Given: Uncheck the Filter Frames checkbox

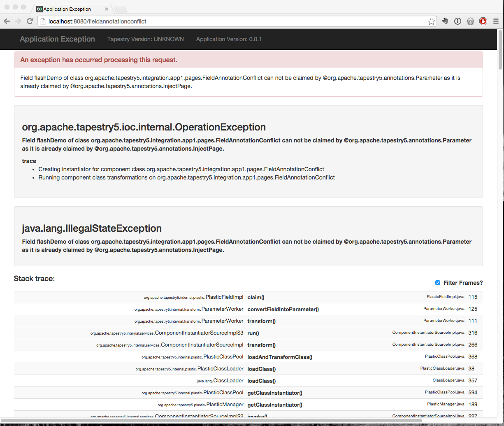Looking at the screenshot, I should [438, 283].
